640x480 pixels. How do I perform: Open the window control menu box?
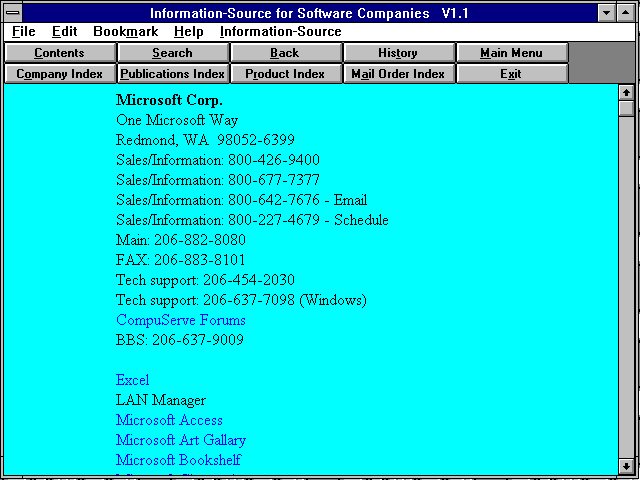tap(13, 13)
